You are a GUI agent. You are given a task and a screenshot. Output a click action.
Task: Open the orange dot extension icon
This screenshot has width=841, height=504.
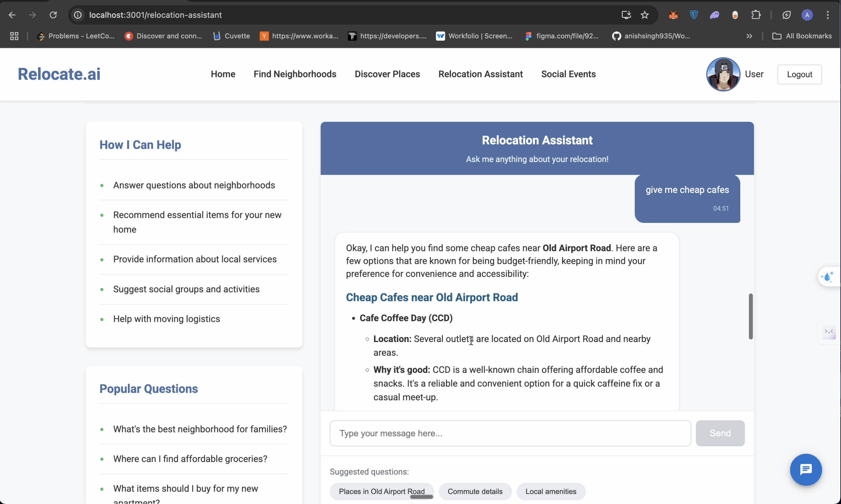[735, 15]
